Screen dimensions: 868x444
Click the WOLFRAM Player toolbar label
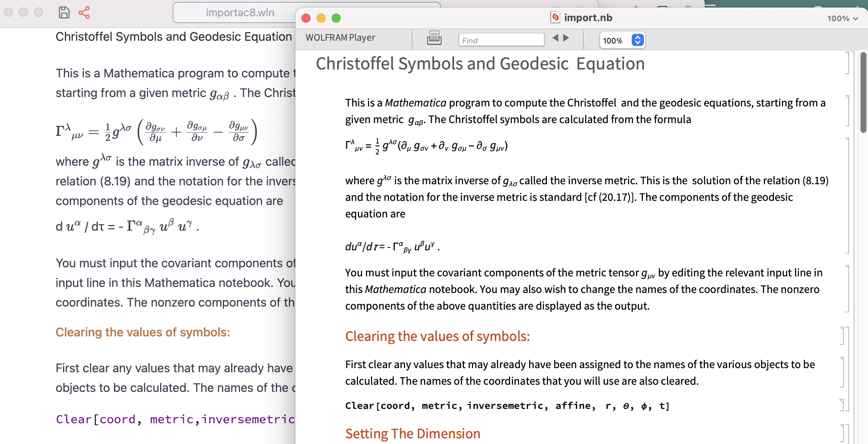[x=340, y=38]
